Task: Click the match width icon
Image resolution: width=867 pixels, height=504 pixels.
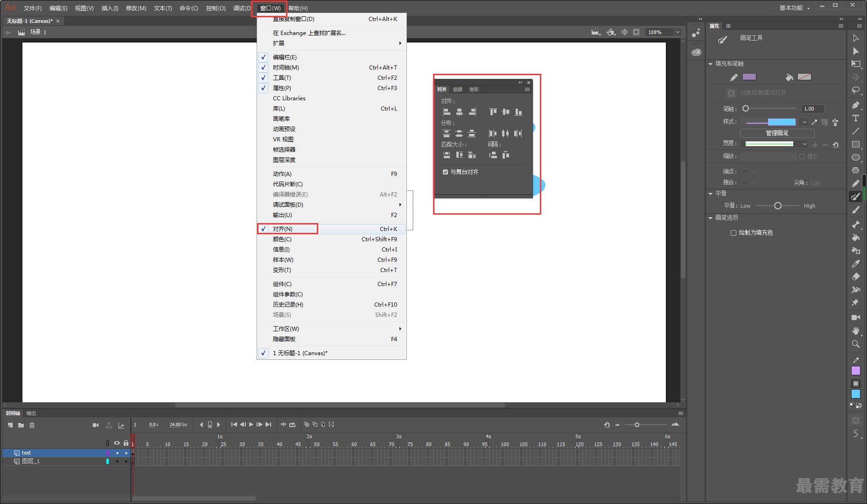Action: (x=447, y=155)
